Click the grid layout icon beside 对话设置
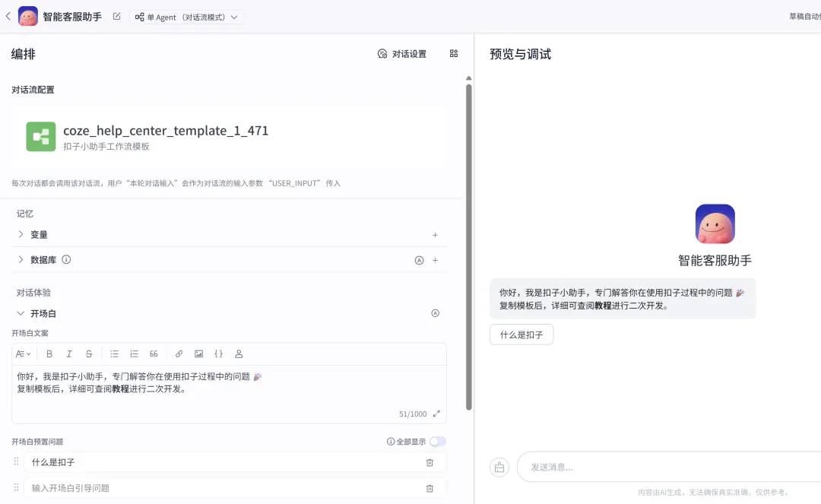 click(x=453, y=53)
